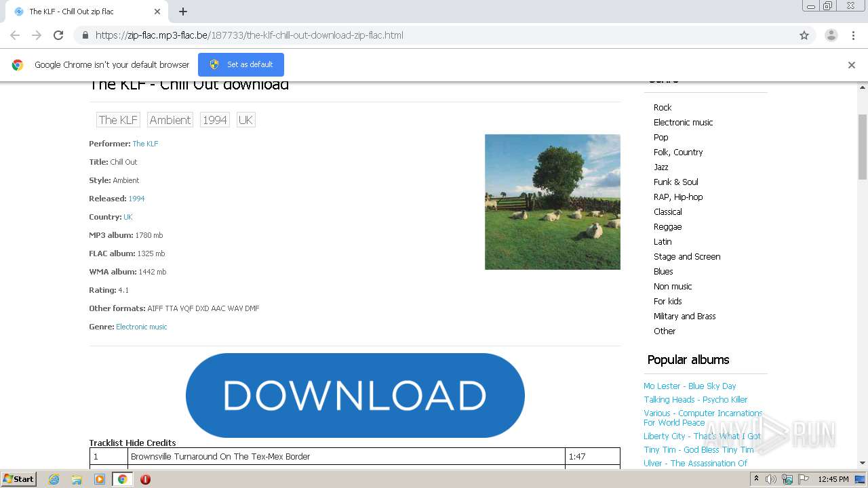
Task: Select For kids genre
Action: pos(668,301)
